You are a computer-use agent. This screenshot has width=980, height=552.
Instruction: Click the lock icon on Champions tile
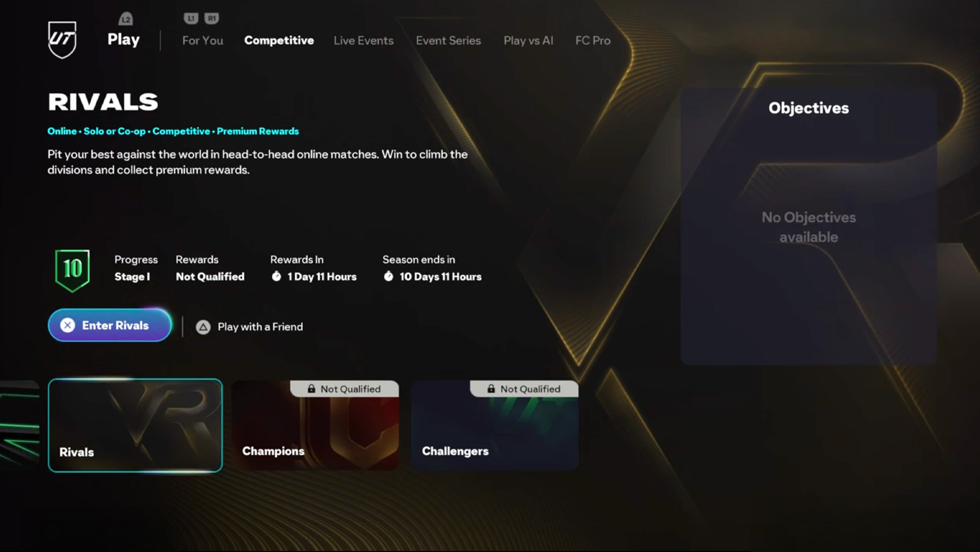click(311, 389)
